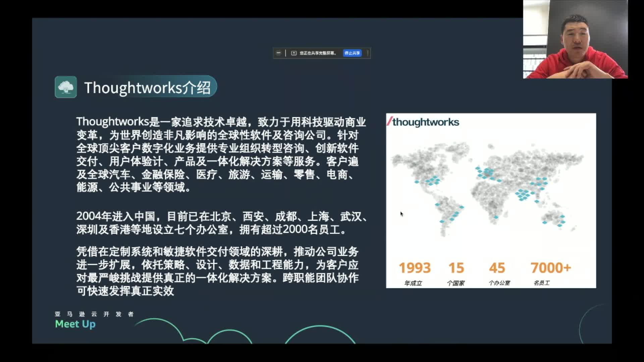
Task: Click the line starting 凭借在定制系统和敏捷软件
Action: (217, 252)
